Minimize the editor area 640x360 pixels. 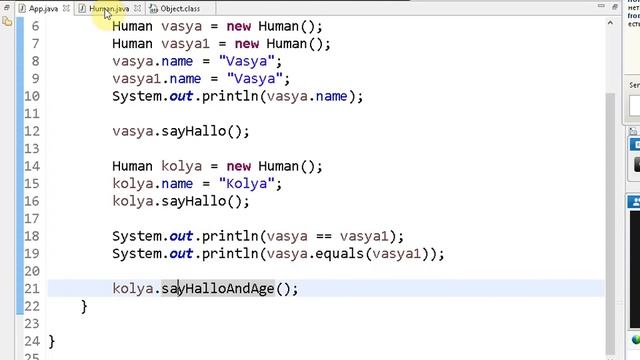pyautogui.click(x=601, y=6)
